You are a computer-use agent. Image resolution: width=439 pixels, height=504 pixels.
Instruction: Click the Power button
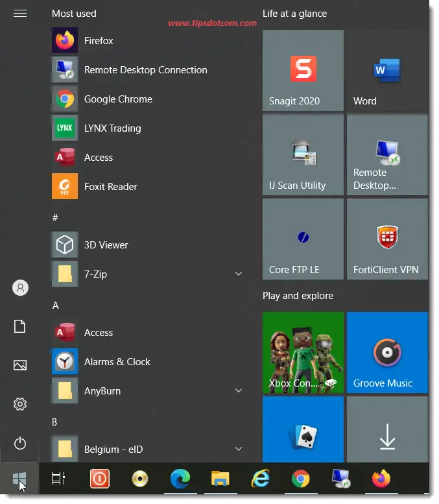[20, 443]
